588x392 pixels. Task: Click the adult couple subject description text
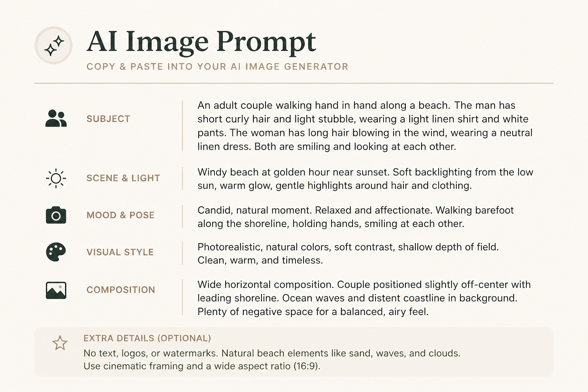tap(365, 126)
